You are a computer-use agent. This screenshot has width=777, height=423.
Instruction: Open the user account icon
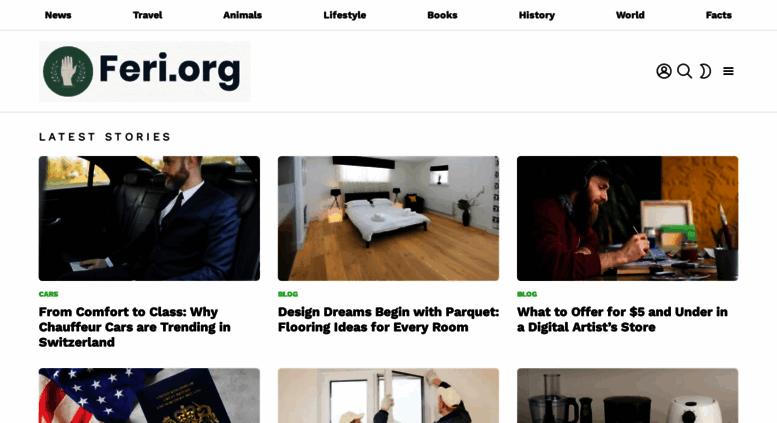pyautogui.click(x=664, y=71)
